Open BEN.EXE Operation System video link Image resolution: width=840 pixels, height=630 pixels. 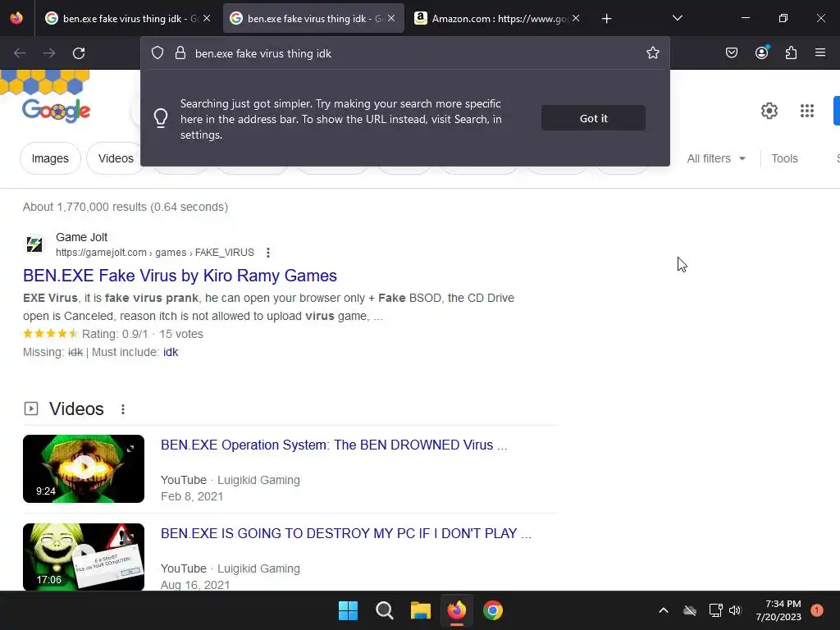tap(334, 445)
